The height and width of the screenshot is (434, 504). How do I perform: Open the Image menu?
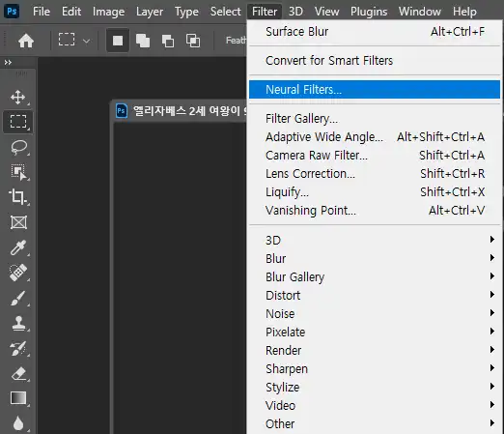108,12
